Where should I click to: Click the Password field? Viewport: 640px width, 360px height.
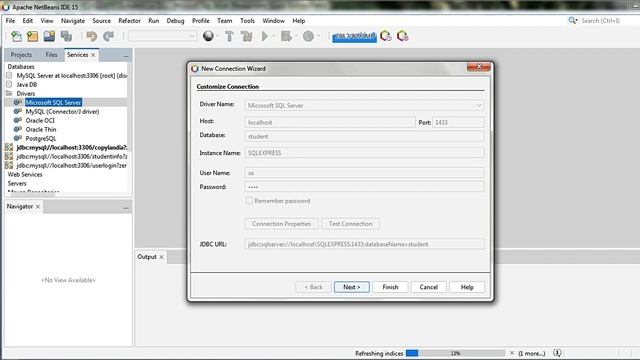364,187
